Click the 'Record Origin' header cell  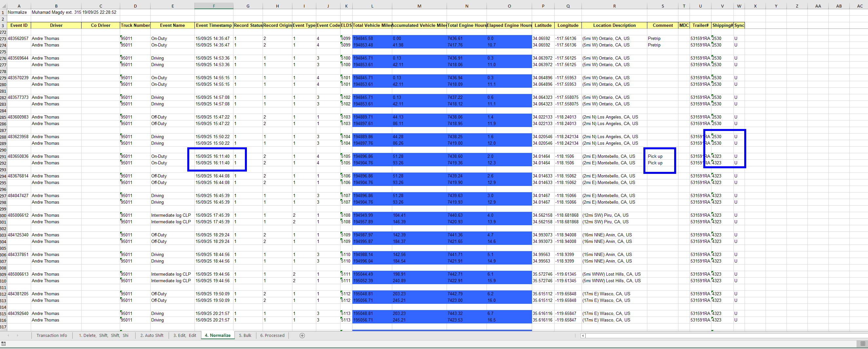coord(277,25)
